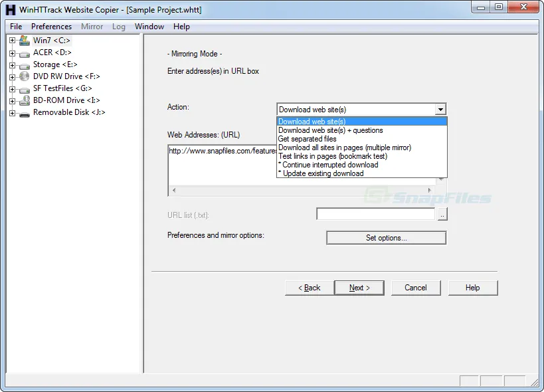The height and width of the screenshot is (392, 544).
Task: Open the Log menu
Action: (119, 27)
